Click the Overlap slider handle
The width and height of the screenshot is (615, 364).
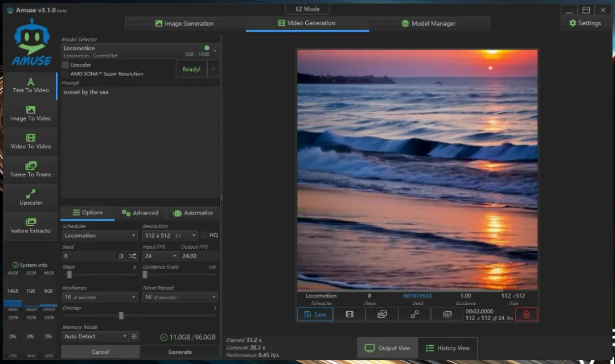(x=121, y=316)
